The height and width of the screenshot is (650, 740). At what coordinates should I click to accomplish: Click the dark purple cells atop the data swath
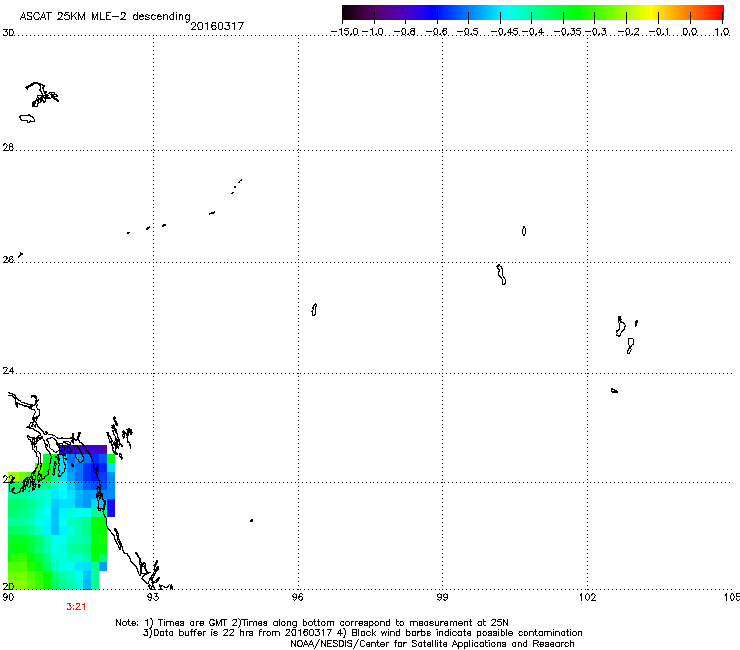[83, 449]
